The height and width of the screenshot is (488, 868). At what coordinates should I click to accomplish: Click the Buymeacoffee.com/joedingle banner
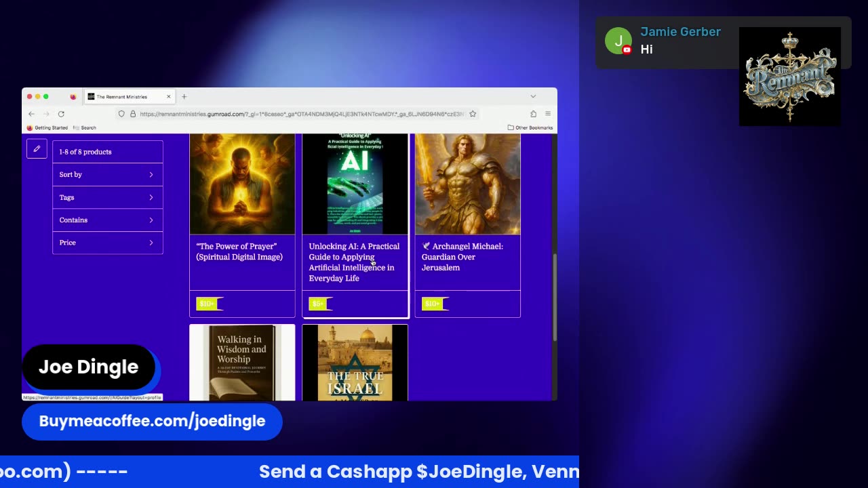(x=152, y=421)
